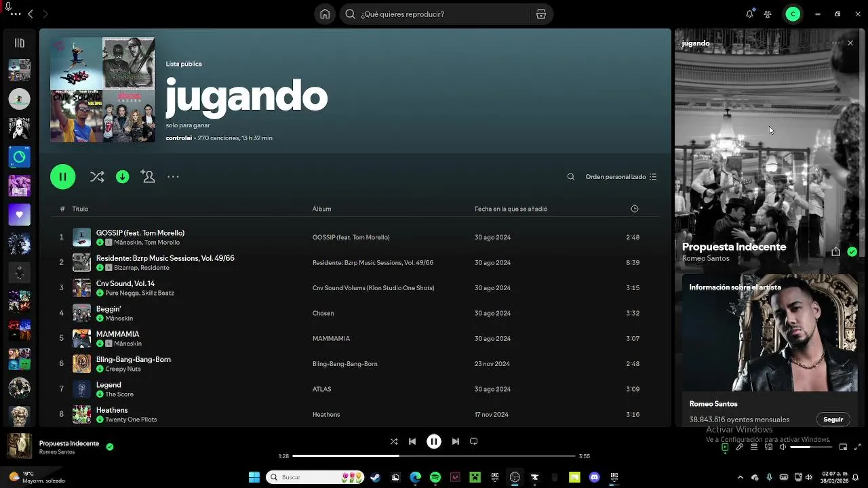Skip to the next track
This screenshot has width=868, height=488.
click(x=456, y=441)
